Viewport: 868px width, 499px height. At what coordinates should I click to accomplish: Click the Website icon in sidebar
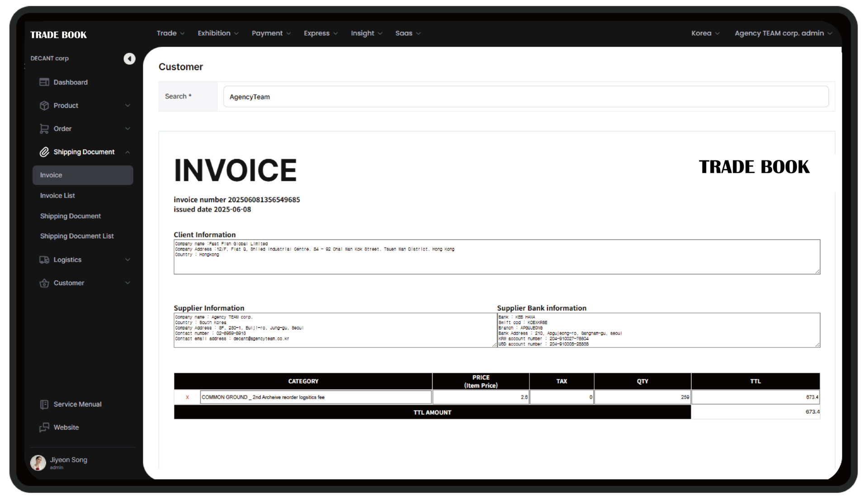point(44,428)
